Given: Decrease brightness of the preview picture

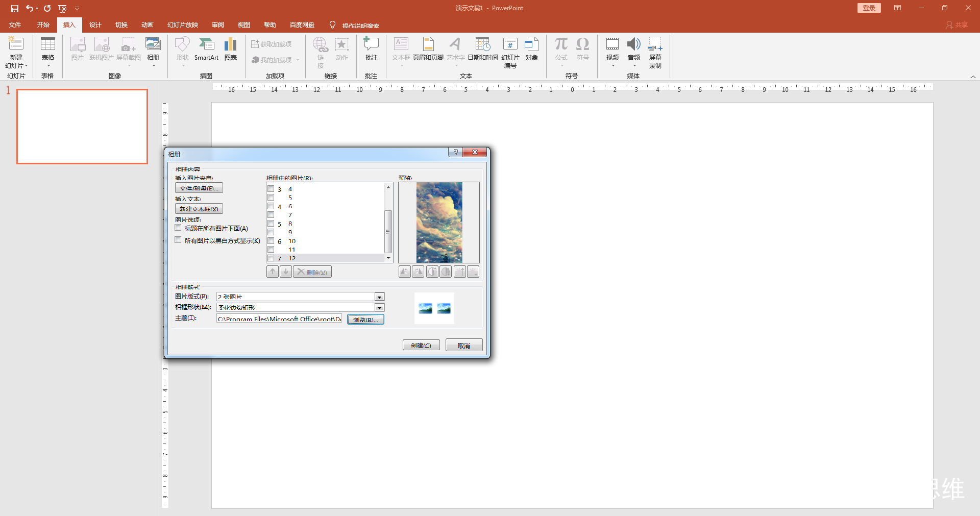Looking at the screenshot, I should pos(474,272).
